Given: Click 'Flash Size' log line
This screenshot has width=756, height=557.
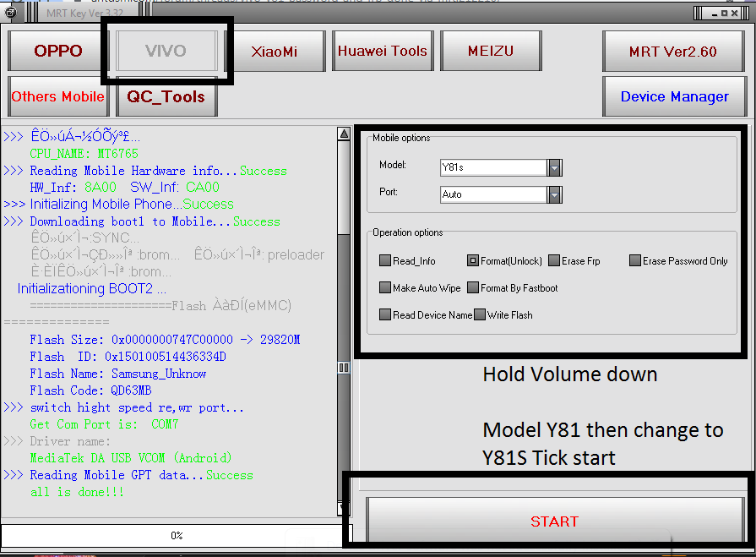Looking at the screenshot, I should tap(165, 340).
